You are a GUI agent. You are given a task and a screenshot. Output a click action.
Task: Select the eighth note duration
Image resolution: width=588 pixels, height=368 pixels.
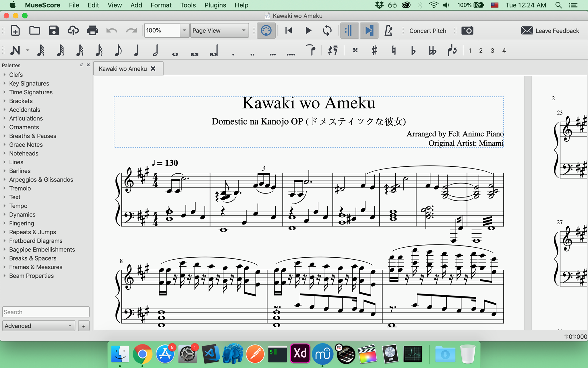point(118,51)
